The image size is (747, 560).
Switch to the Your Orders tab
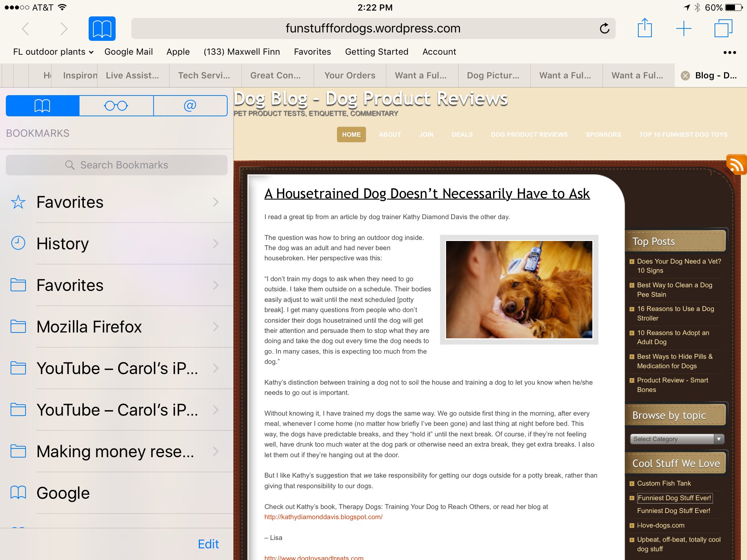click(350, 75)
